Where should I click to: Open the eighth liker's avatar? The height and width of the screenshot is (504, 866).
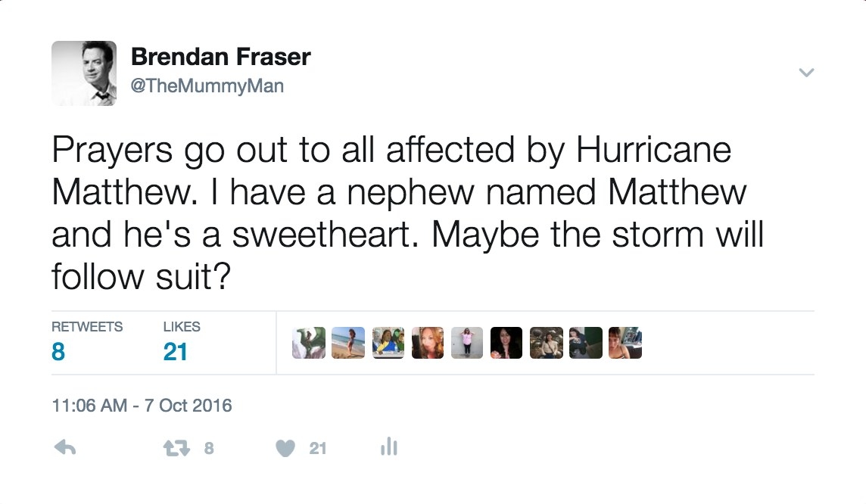[585, 343]
